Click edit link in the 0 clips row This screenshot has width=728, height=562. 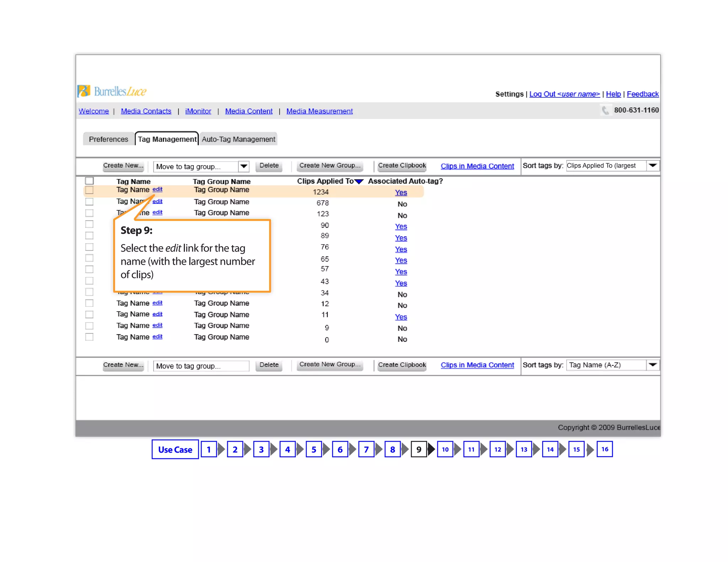coord(157,336)
